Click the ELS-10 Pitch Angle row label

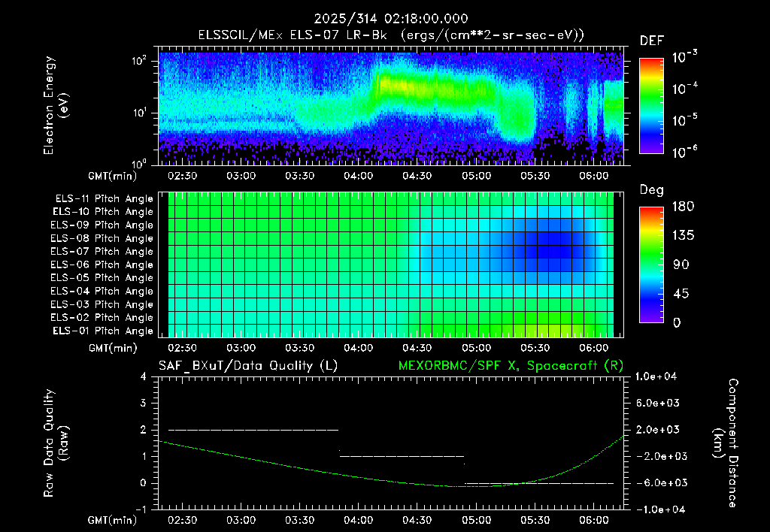(x=103, y=212)
